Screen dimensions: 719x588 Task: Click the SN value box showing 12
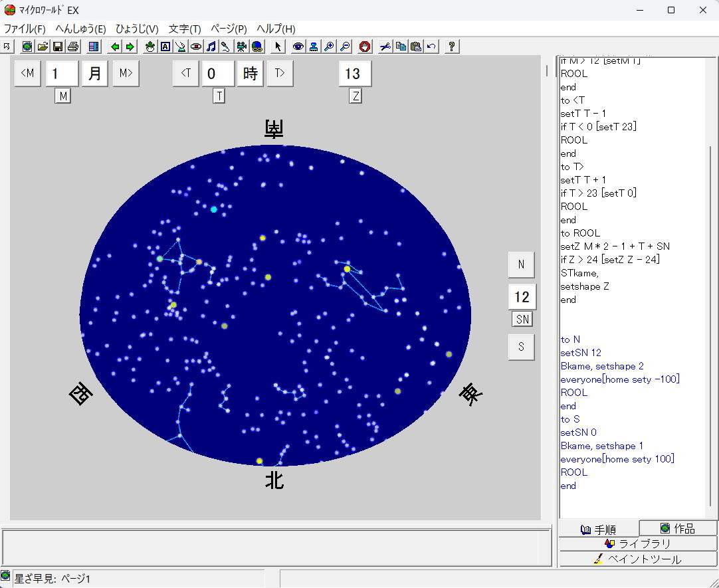coord(522,297)
